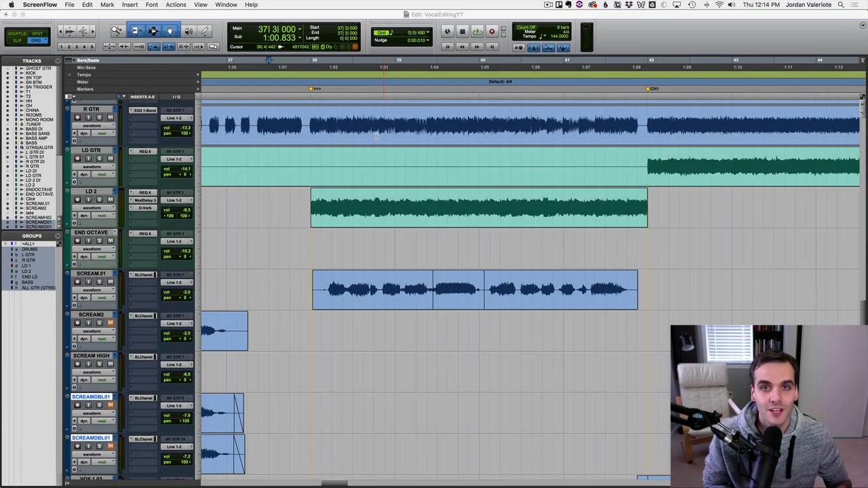Open R GTR waveform view selector
This screenshot has height=488, width=868.
pyautogui.click(x=94, y=126)
